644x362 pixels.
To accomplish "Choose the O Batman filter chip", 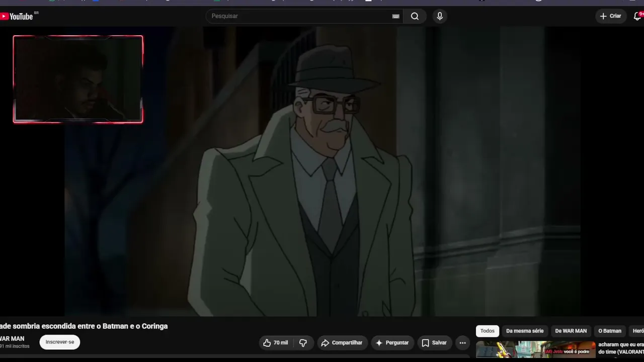I will (x=610, y=331).
